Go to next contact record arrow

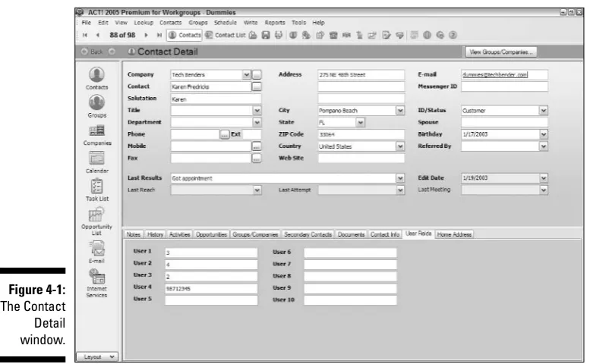pyautogui.click(x=146, y=35)
